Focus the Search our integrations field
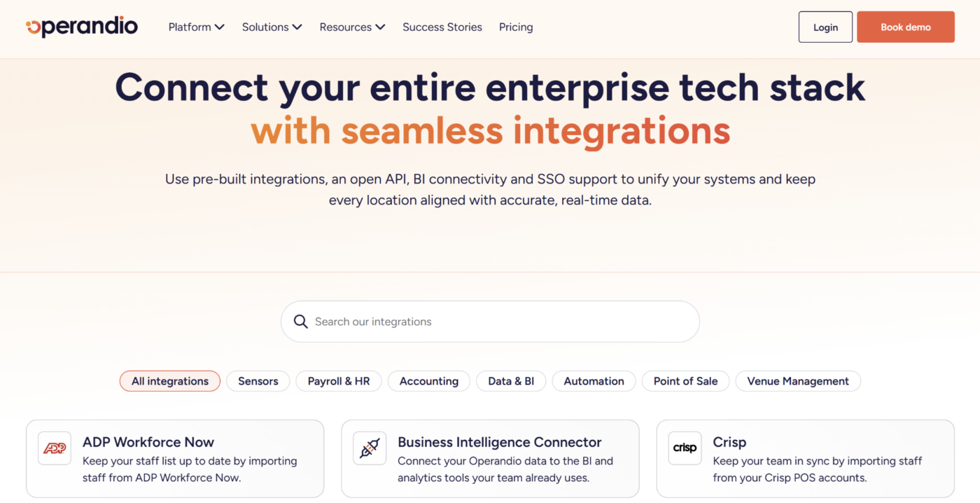Viewport: 980px width, 503px height. [490, 322]
